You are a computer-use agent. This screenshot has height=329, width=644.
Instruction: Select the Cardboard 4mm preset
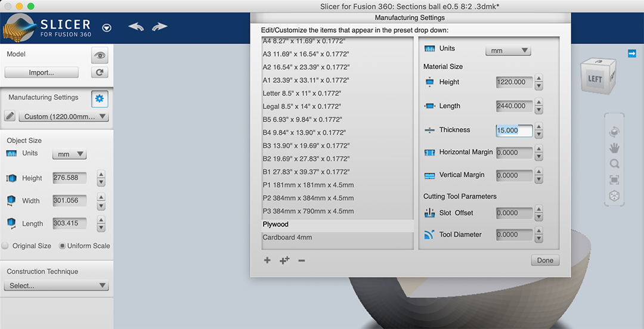pyautogui.click(x=338, y=237)
